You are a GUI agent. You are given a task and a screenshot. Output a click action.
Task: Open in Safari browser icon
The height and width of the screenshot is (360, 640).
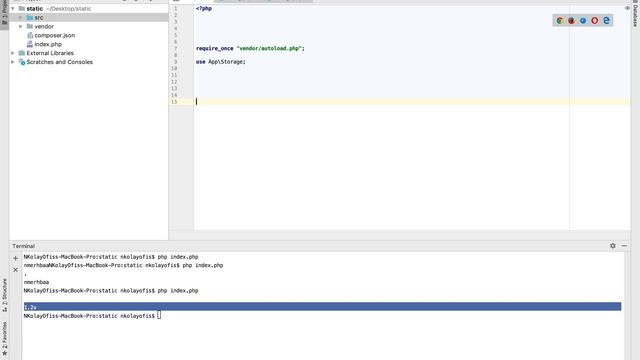583,20
